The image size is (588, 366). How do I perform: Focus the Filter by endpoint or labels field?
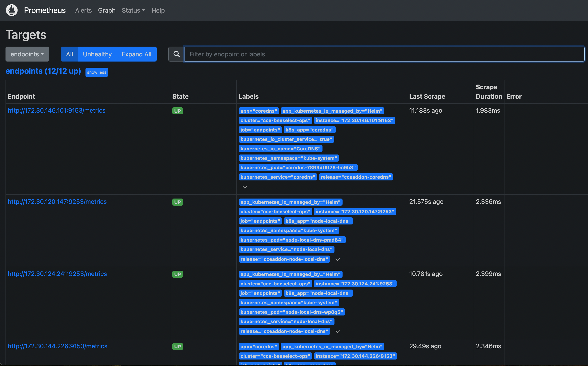384,54
